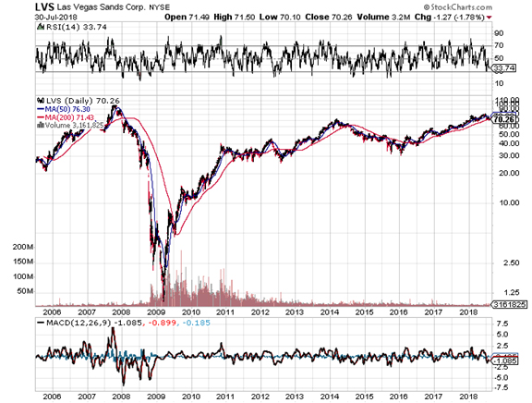Select the High 71.50 value
532x403 pixels.
pyautogui.click(x=234, y=17)
